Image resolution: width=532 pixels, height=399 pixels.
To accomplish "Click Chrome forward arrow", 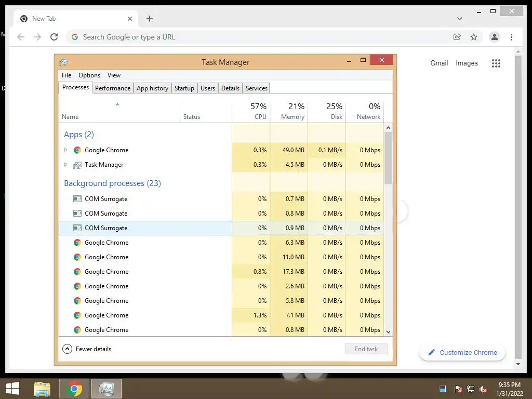I will point(37,37).
